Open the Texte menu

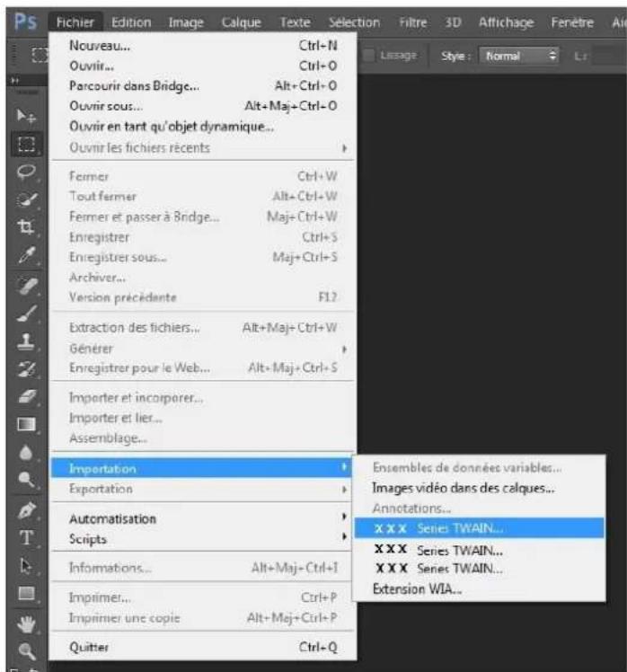pyautogui.click(x=295, y=22)
